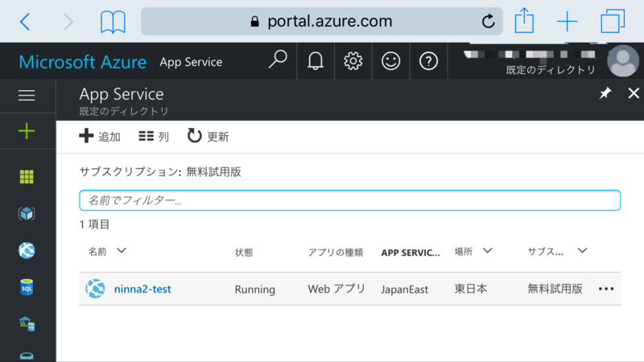Expand the 名前 column sort chevron
Viewport: 644px width, 362px height.
122,250
